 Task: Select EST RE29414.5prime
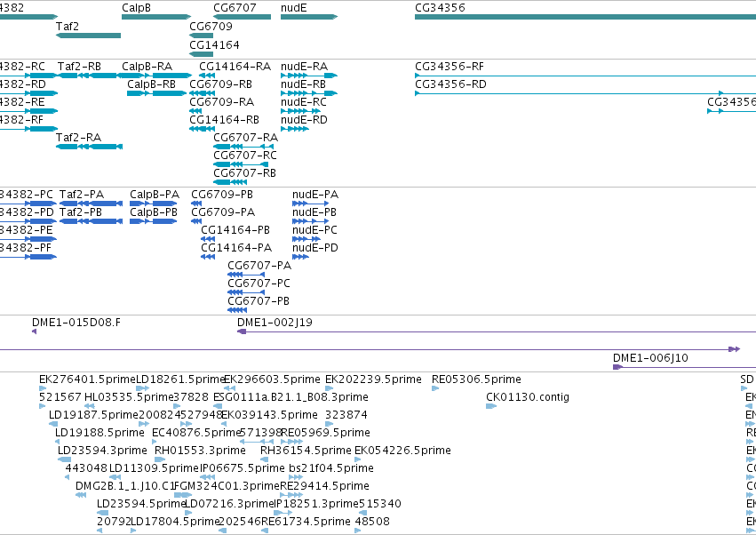point(291,495)
